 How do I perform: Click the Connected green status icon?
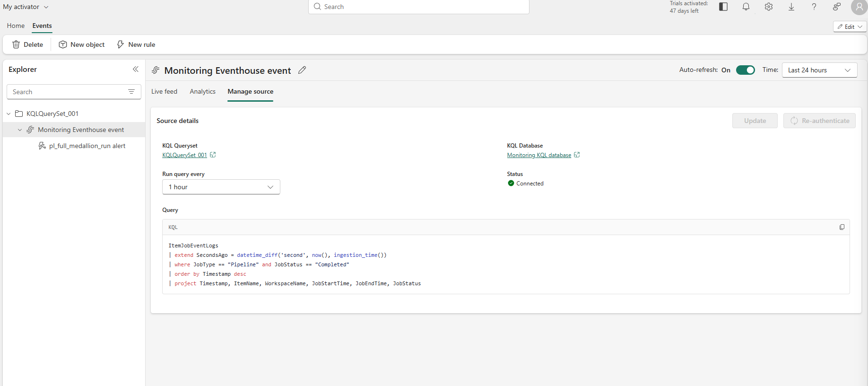(511, 183)
